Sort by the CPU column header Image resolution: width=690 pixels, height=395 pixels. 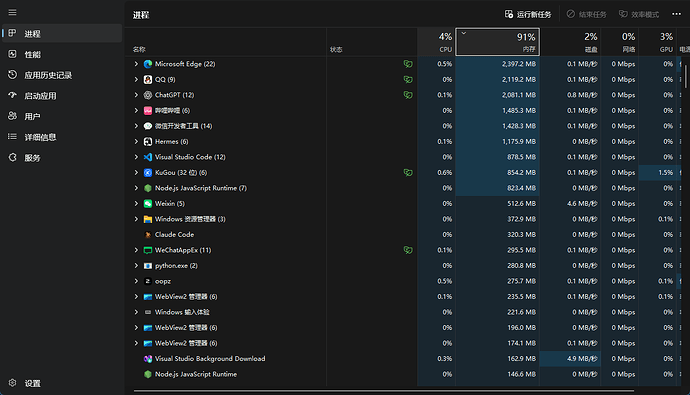(436, 42)
